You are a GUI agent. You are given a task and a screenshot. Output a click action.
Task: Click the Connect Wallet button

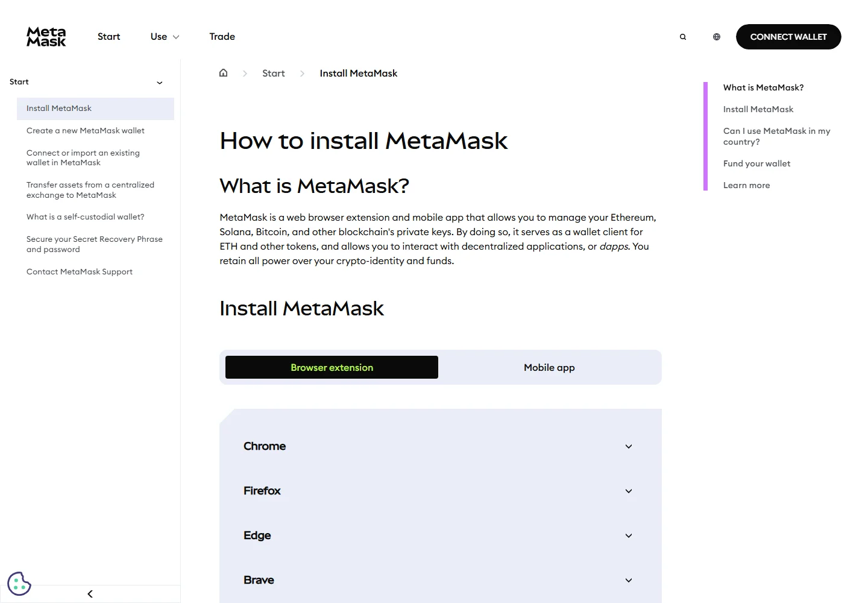pyautogui.click(x=788, y=37)
